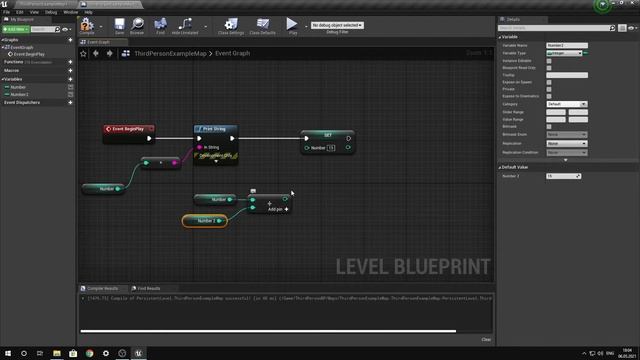Toggle visibility of Number variable

[71, 87]
